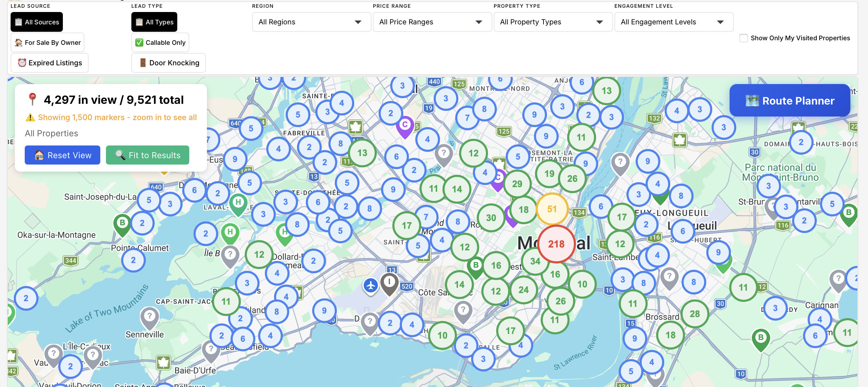The image size is (868, 387).
Task: Click the blue 28 cluster near Brossard
Action: coord(695,313)
